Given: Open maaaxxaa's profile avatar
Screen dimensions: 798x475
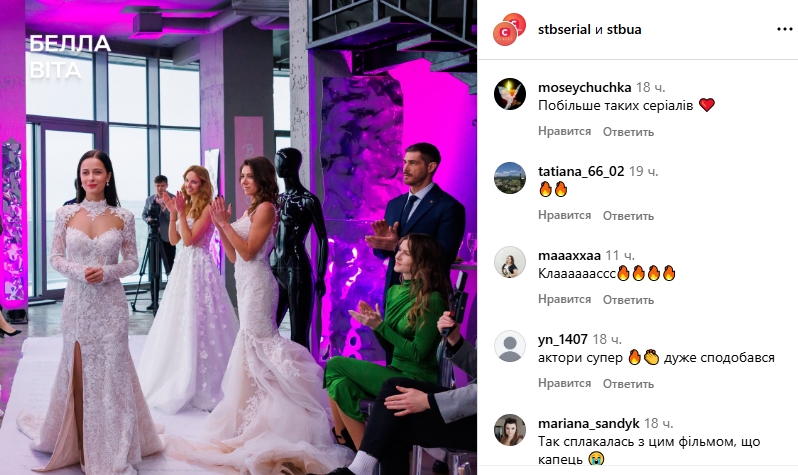Looking at the screenshot, I should (x=509, y=262).
